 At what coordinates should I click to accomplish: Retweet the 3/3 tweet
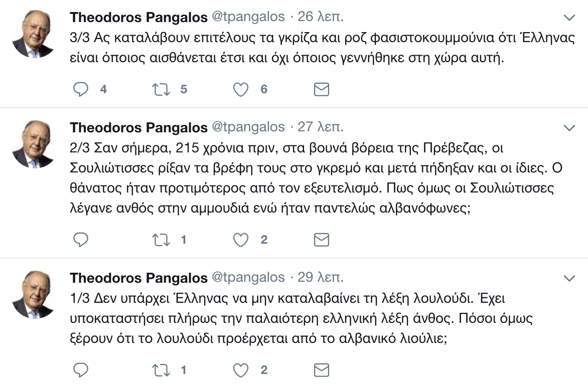pyautogui.click(x=161, y=90)
